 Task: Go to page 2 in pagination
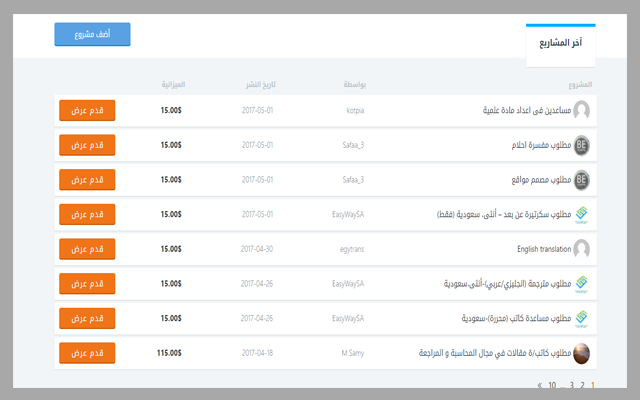(582, 384)
